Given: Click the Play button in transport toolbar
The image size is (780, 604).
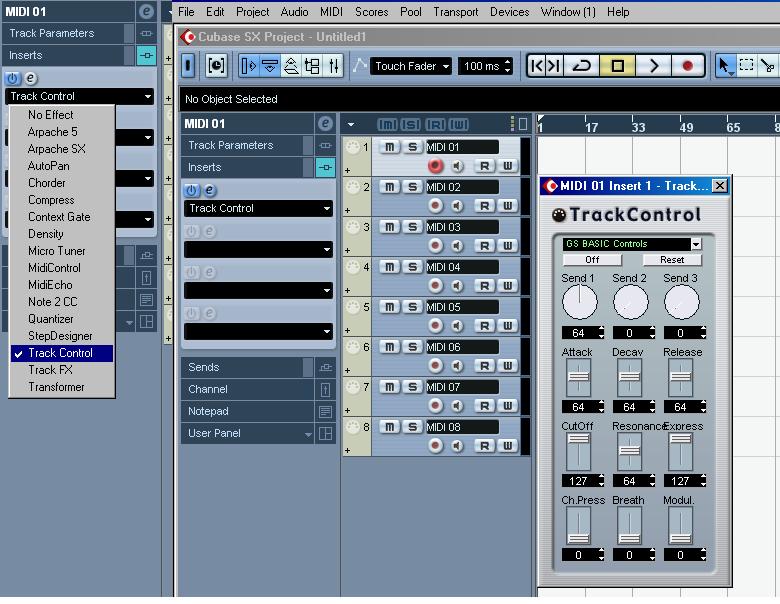Looking at the screenshot, I should pyautogui.click(x=654, y=66).
